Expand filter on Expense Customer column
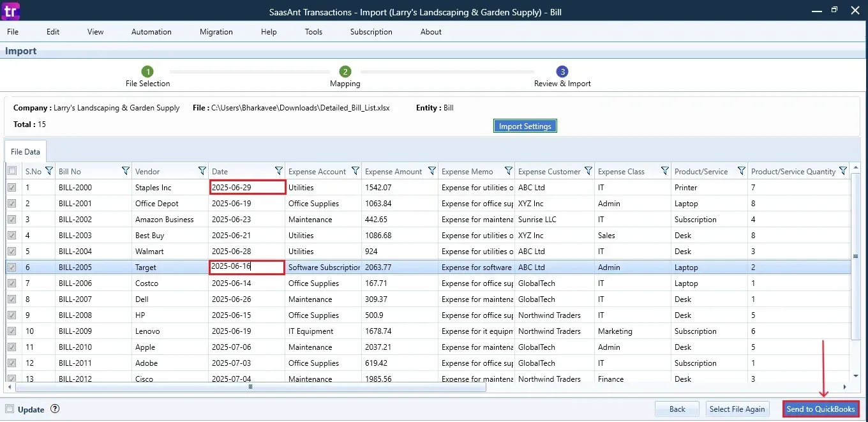 point(588,171)
